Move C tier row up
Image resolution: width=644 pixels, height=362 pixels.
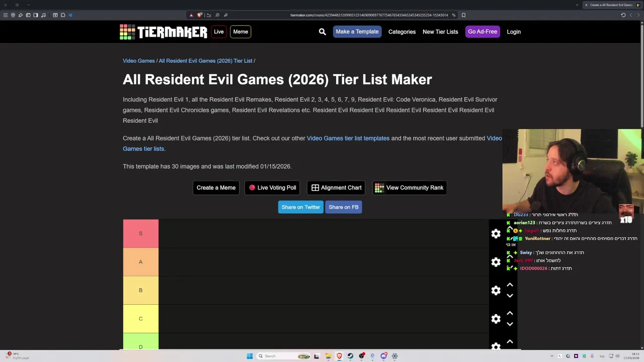coord(510,313)
